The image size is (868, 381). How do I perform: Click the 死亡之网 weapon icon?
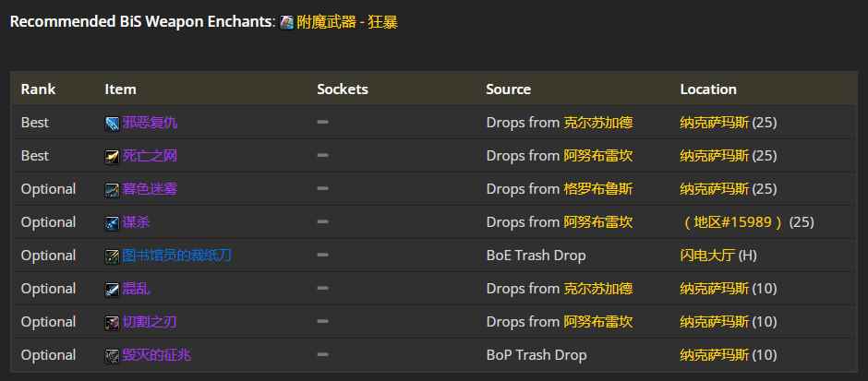(112, 157)
